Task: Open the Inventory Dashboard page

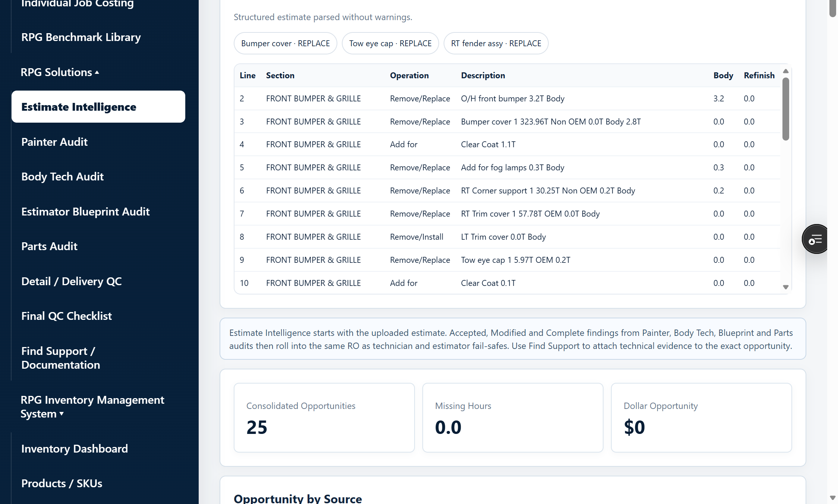Action: (x=75, y=449)
